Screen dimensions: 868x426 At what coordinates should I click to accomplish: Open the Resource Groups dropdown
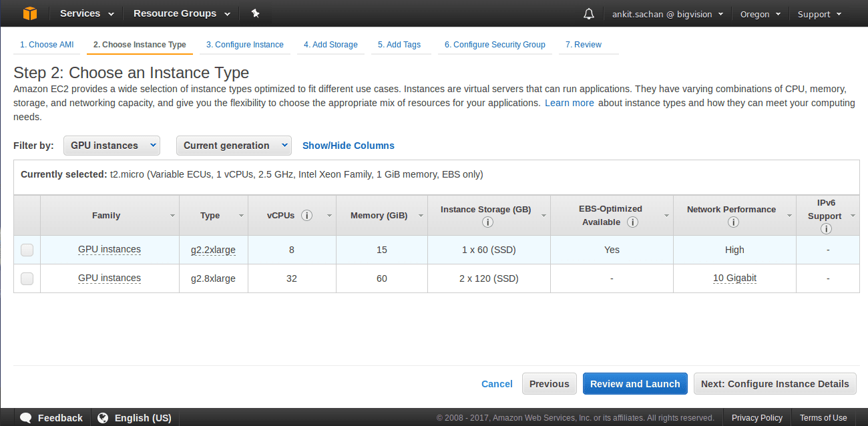(x=182, y=13)
